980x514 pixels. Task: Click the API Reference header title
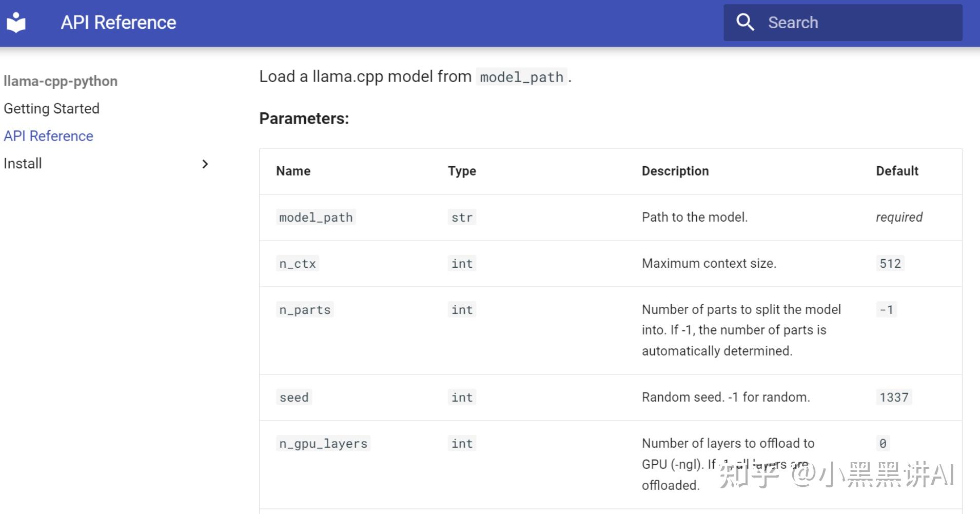coord(118,23)
